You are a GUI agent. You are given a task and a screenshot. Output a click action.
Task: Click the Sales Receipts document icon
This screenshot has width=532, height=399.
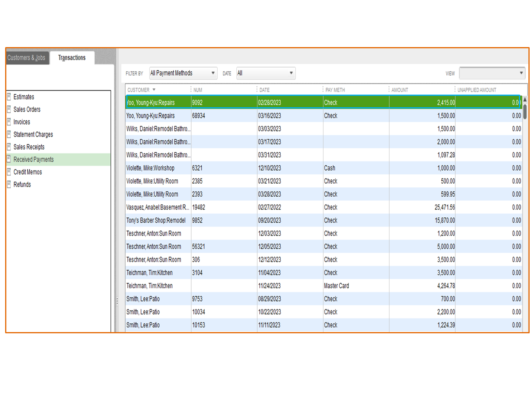coord(9,147)
